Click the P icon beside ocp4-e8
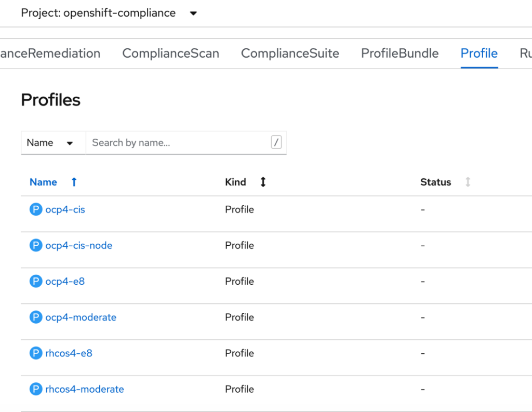The height and width of the screenshot is (412, 532). [36, 282]
